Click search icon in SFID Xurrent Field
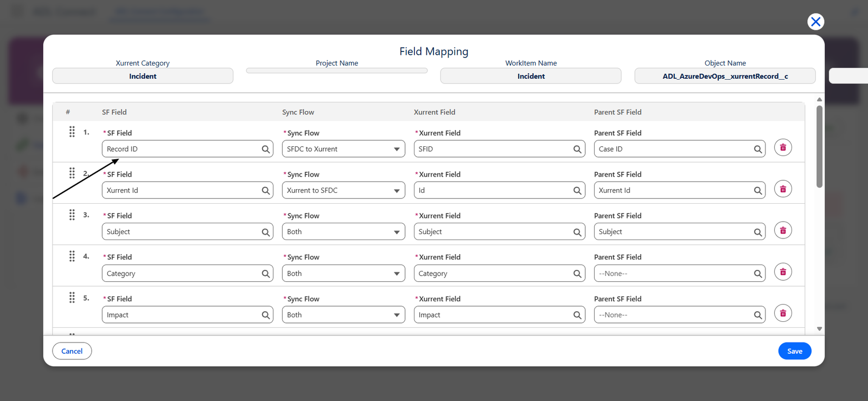Image resolution: width=868 pixels, height=401 pixels. [x=577, y=149]
